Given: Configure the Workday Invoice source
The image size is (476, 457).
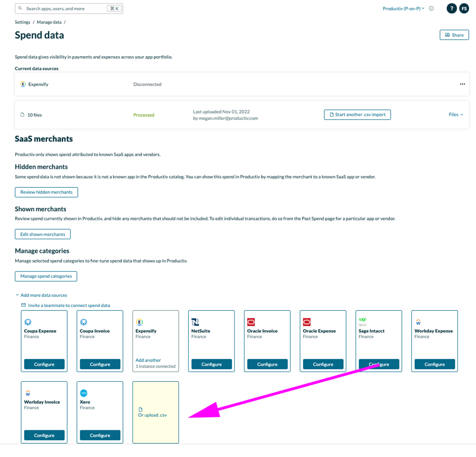Looking at the screenshot, I should click(x=44, y=435).
